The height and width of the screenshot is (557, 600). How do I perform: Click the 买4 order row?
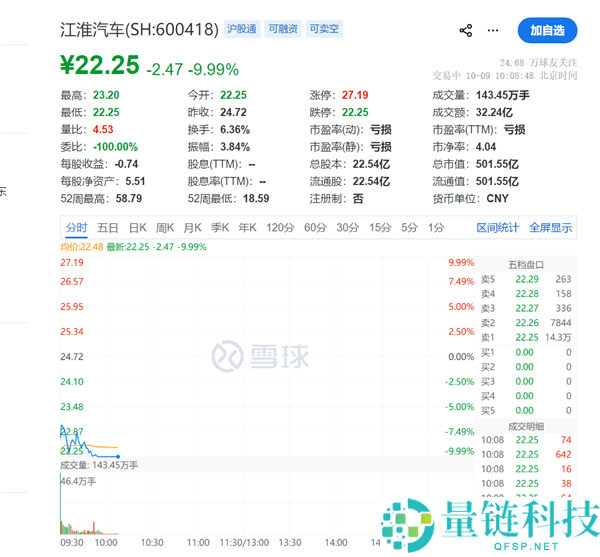526,396
